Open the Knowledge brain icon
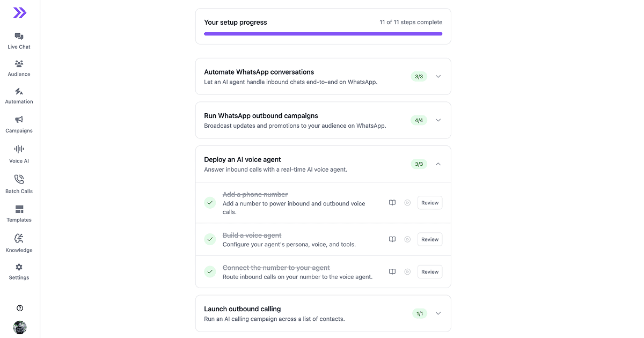 [19, 238]
